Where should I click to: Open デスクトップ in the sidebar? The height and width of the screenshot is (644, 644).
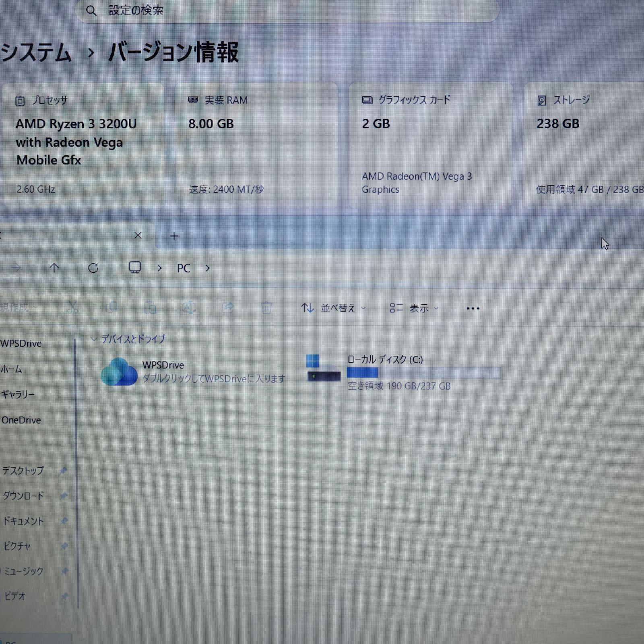point(23,470)
